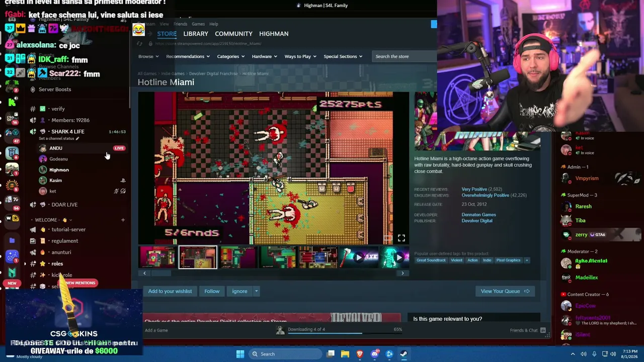Open the anunturi channel
The width and height of the screenshot is (644, 362).
click(61, 252)
